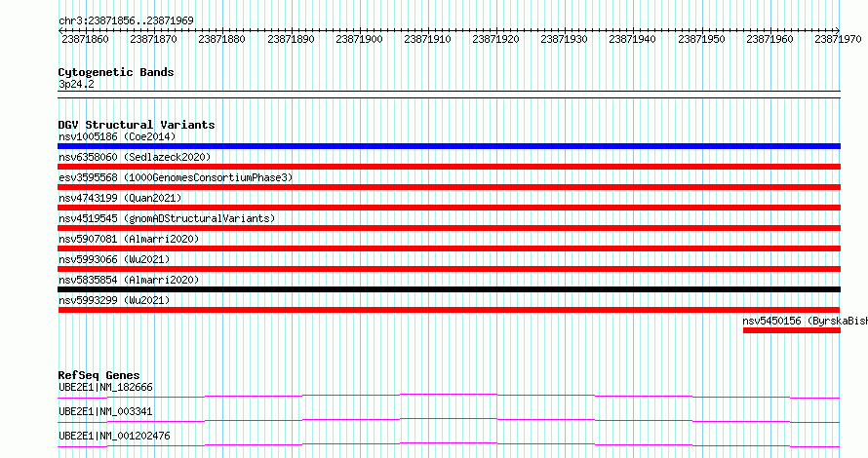
Task: Click the blue nsv1005186 variant bar
Action: [449, 146]
